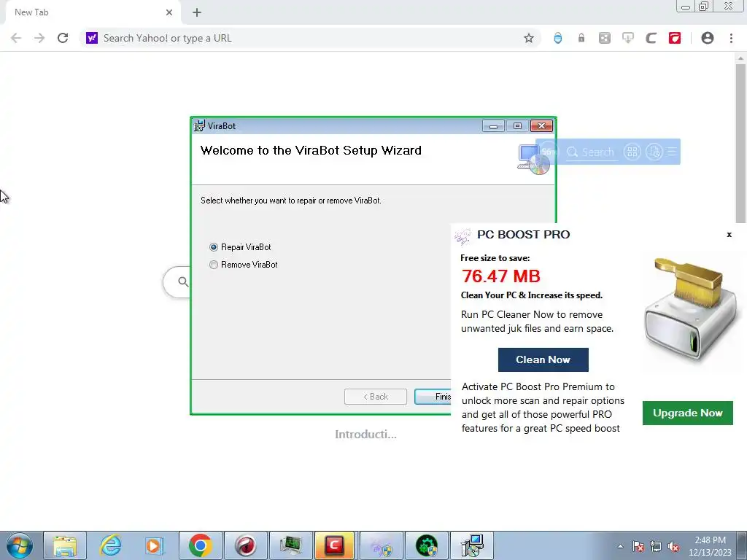Select the New Tab tab

[x=90, y=12]
